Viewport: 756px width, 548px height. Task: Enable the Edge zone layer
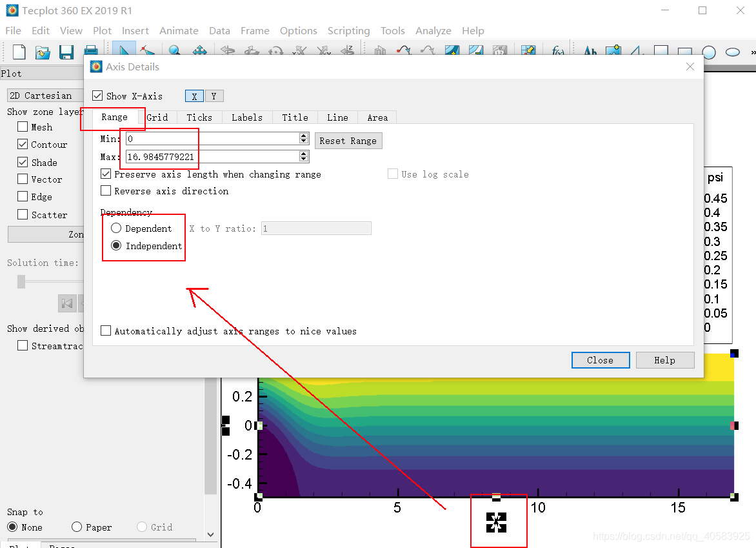click(x=22, y=196)
